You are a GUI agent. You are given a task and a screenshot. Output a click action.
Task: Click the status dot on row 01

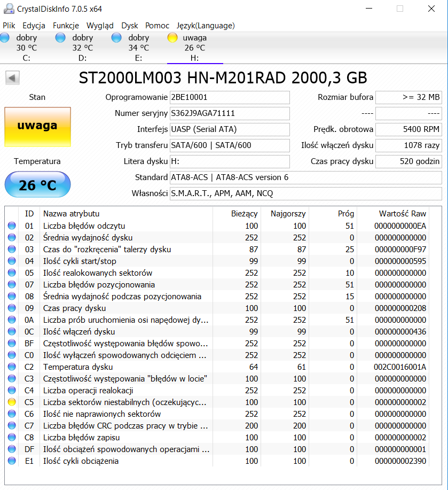tap(12, 225)
